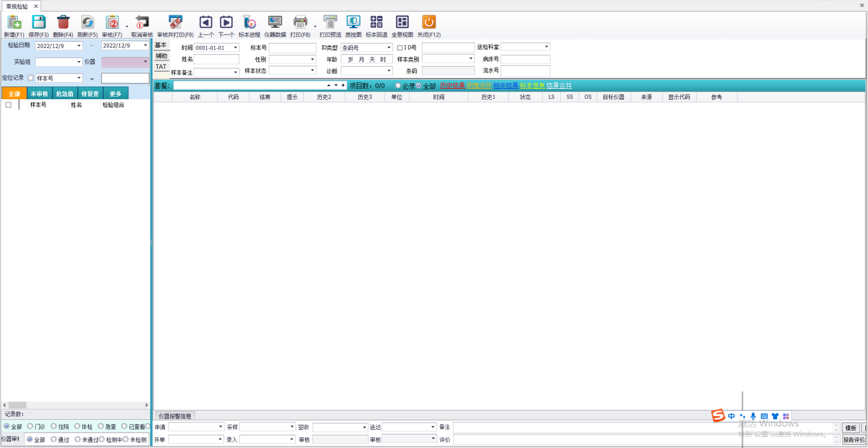Image resolution: width=868 pixels, height=448 pixels.
Task: Click the 标本回退 specimen return icon
Action: click(377, 22)
